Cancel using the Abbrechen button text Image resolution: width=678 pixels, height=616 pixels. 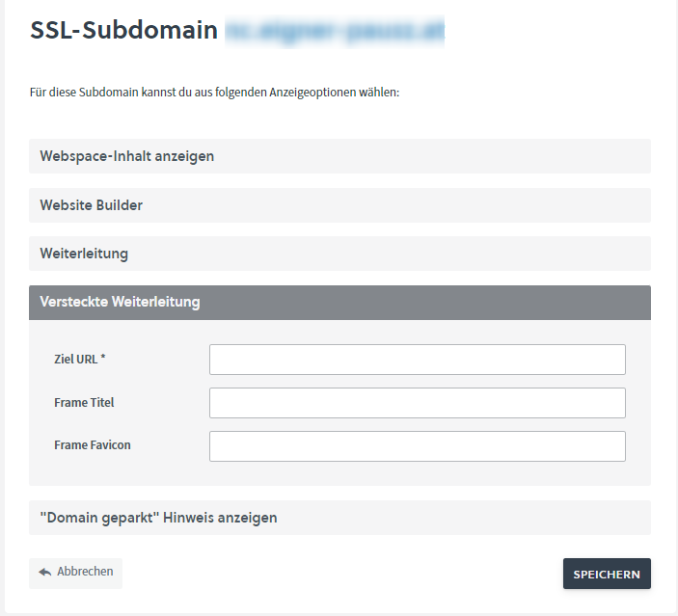pyautogui.click(x=85, y=572)
